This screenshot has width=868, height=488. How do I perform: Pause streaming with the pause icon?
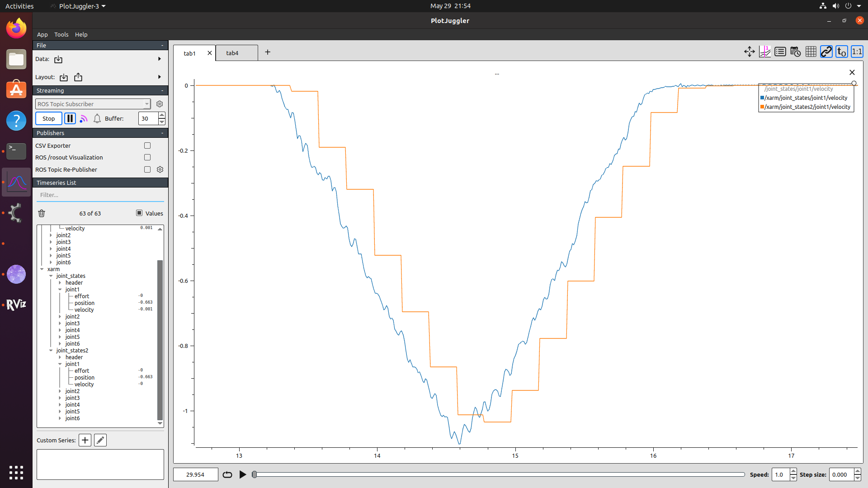click(x=70, y=118)
